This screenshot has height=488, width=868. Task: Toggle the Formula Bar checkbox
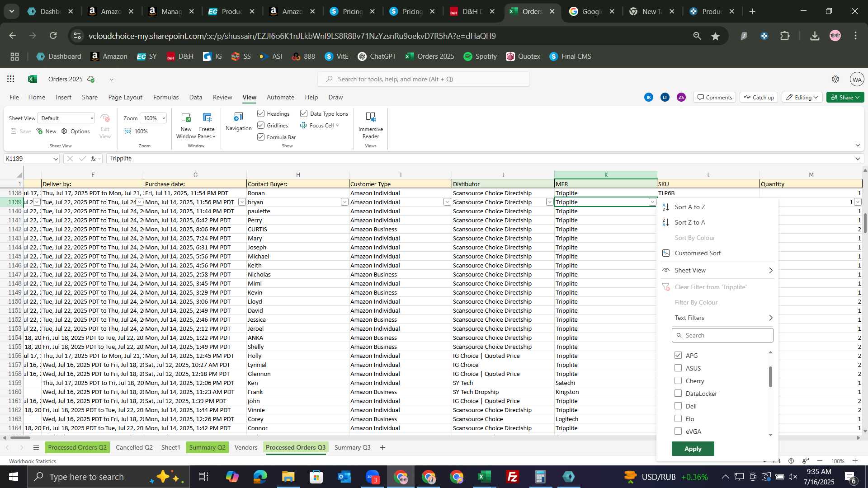(x=261, y=137)
